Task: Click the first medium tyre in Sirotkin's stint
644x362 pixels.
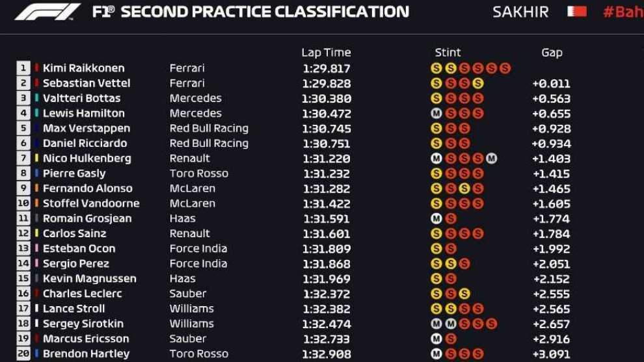Action: pyautogui.click(x=436, y=324)
